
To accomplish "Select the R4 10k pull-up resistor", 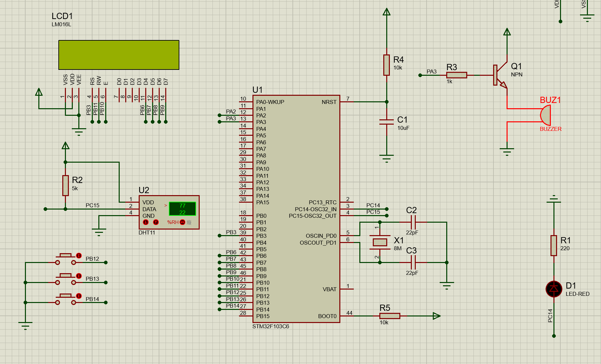I will point(387,65).
